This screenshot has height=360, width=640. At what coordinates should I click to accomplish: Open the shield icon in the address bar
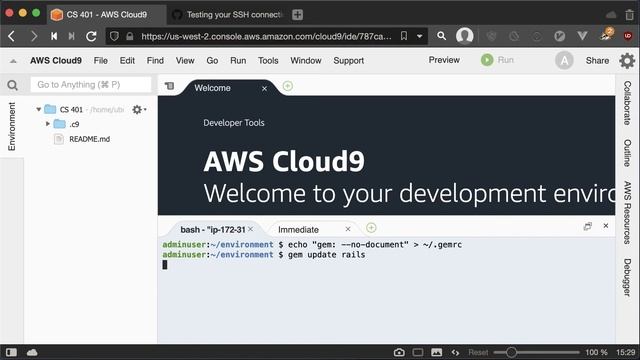tap(114, 36)
